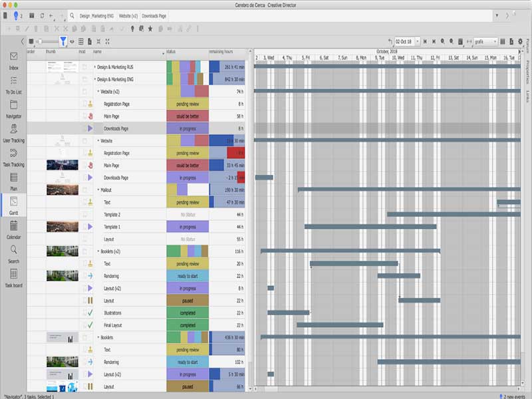Open the Links side tab
The image size is (532, 399).
click(527, 96)
